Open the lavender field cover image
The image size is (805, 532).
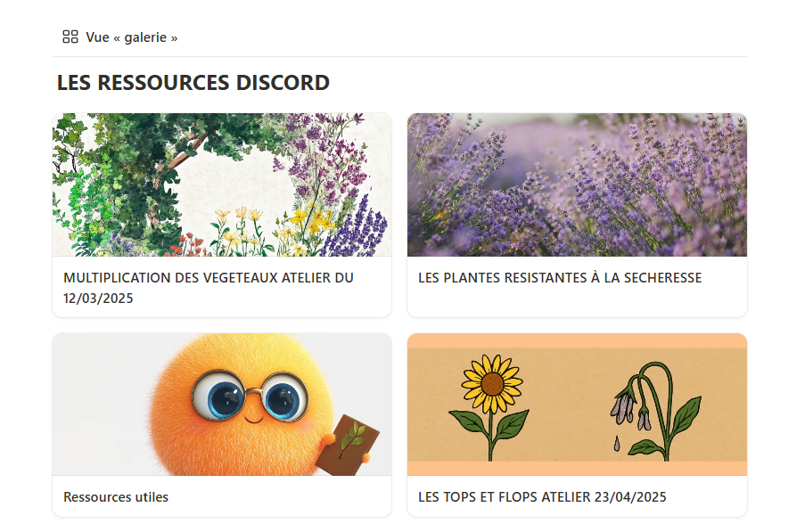(577, 184)
